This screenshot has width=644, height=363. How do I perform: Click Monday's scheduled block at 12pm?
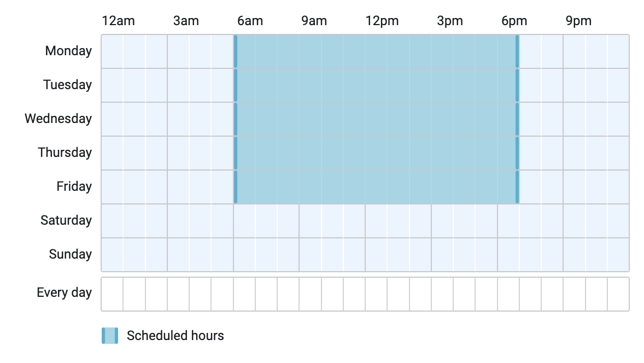376,51
